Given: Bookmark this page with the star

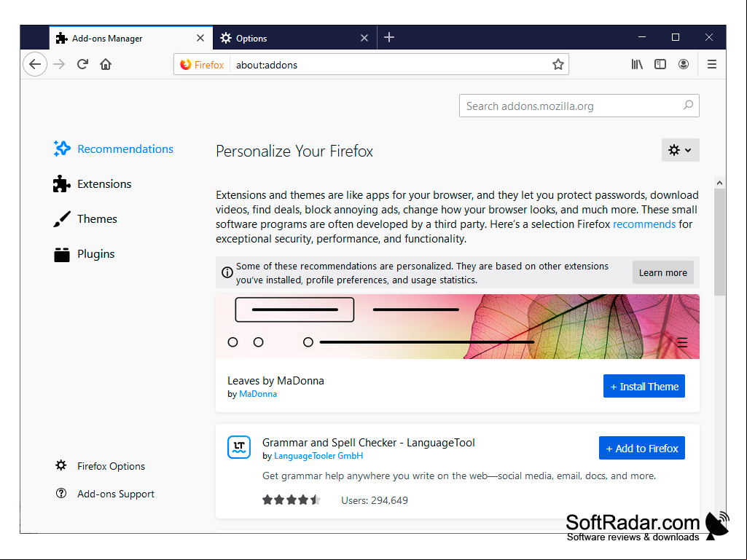Looking at the screenshot, I should pyautogui.click(x=558, y=64).
